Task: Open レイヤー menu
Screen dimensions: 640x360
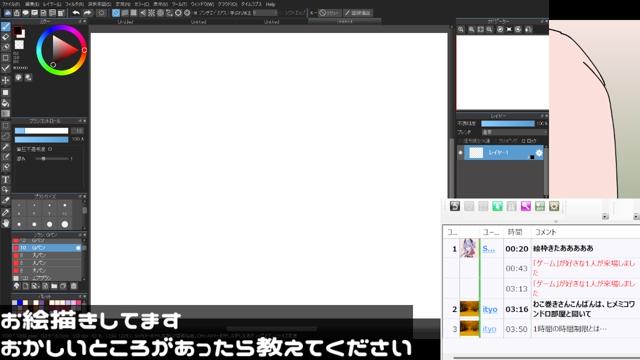Action: tap(52, 4)
